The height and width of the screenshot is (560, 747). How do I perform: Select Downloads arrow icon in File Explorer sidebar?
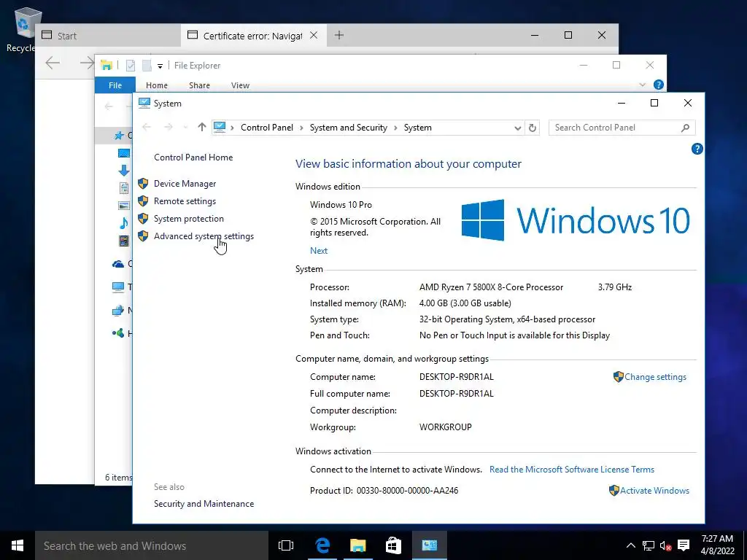point(124,170)
